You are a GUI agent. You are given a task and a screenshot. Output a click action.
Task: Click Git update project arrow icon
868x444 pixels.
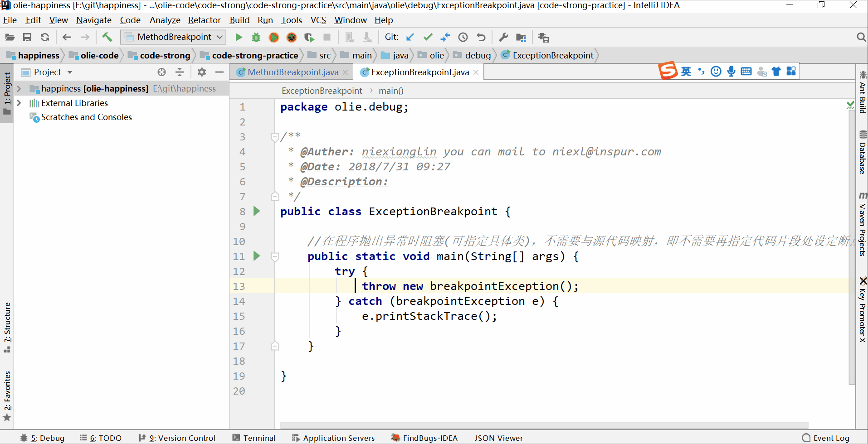[x=410, y=37]
